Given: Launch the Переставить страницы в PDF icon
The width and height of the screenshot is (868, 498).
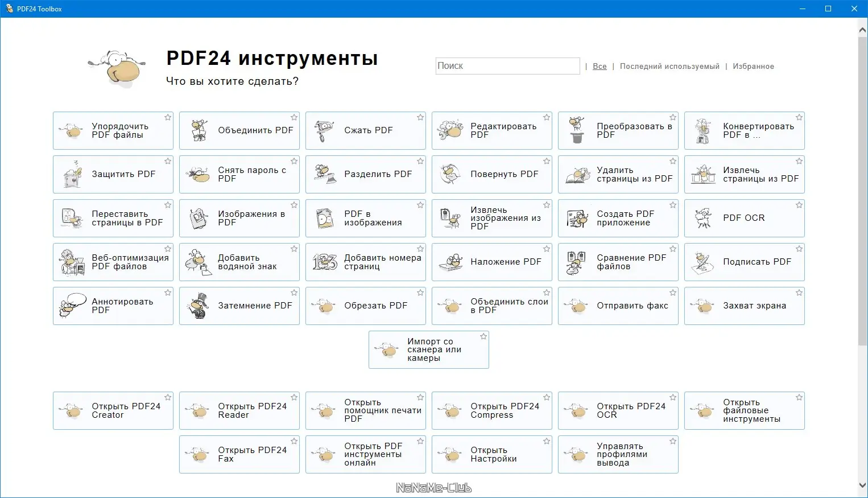Looking at the screenshot, I should [72, 219].
